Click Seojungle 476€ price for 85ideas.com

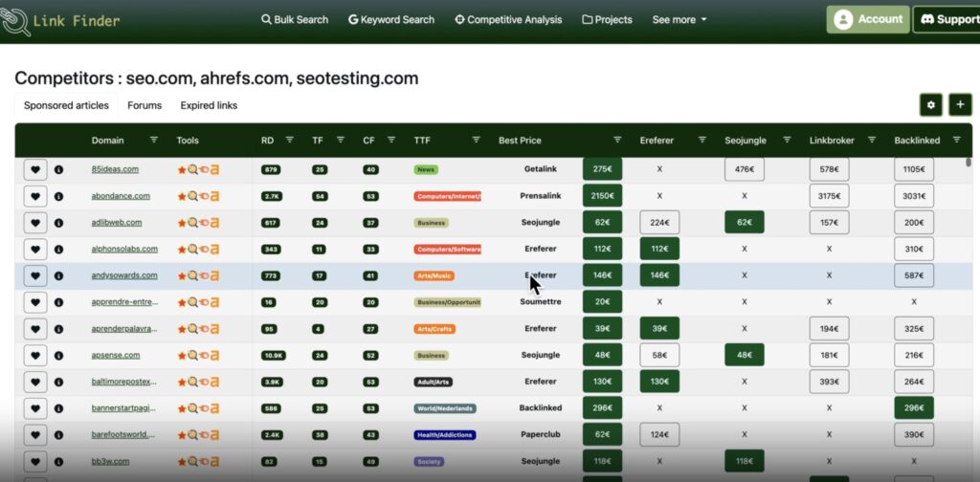coord(745,169)
